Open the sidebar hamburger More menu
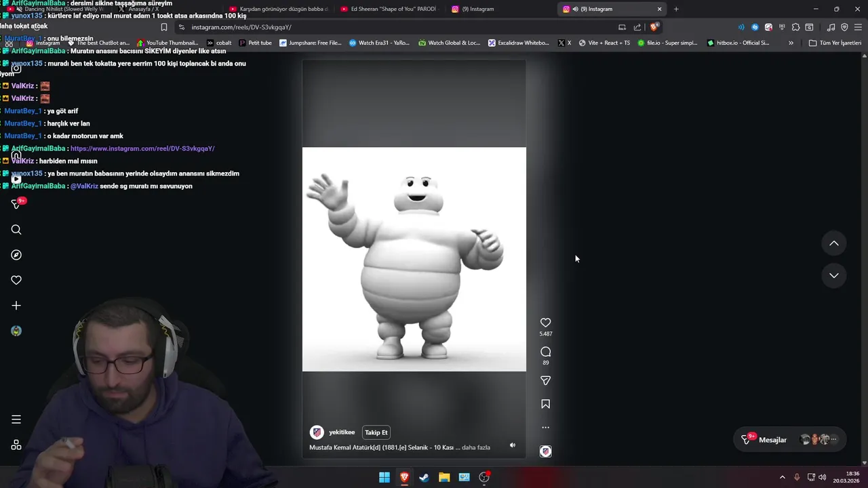Viewport: 868px width, 488px height. tap(16, 420)
